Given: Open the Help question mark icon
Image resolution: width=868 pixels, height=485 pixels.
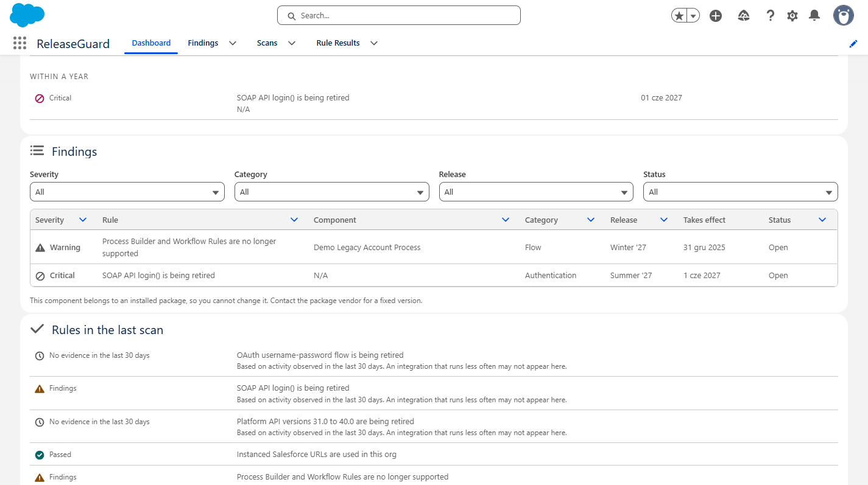Looking at the screenshot, I should pyautogui.click(x=771, y=16).
